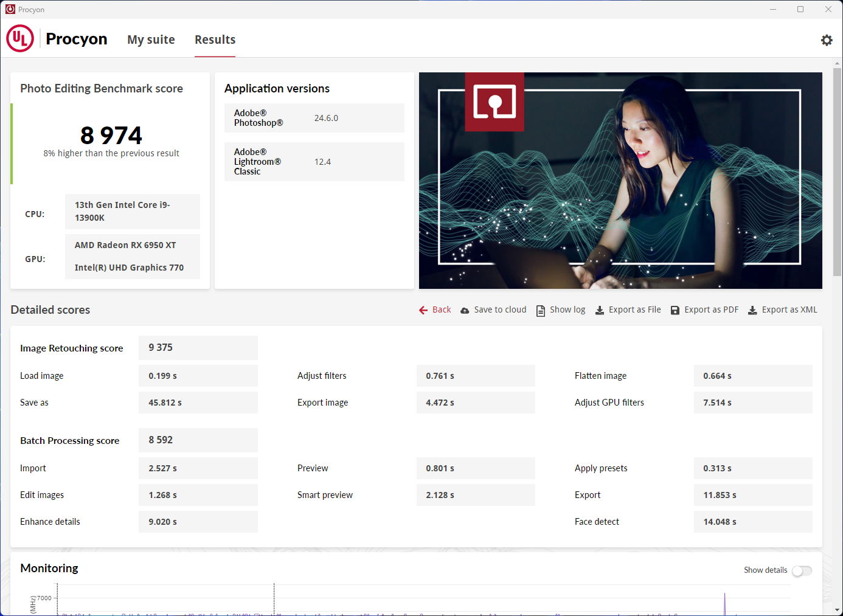Image resolution: width=843 pixels, height=616 pixels.
Task: Click the red Back arrow icon
Action: (423, 310)
